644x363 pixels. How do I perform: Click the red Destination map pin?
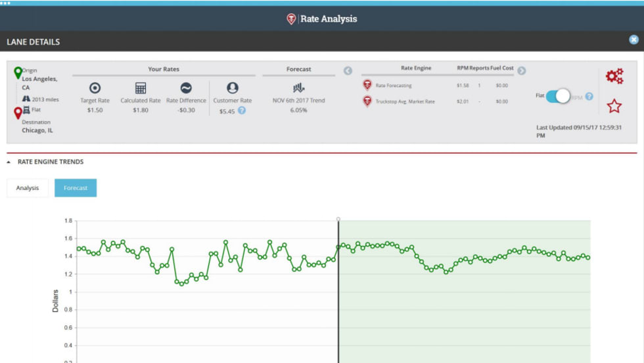pyautogui.click(x=18, y=113)
